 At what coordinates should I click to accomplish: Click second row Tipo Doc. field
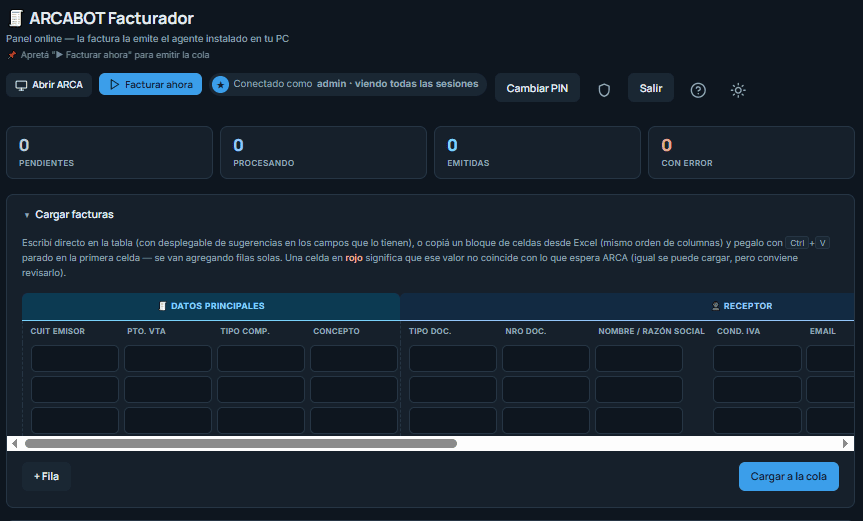coord(453,390)
